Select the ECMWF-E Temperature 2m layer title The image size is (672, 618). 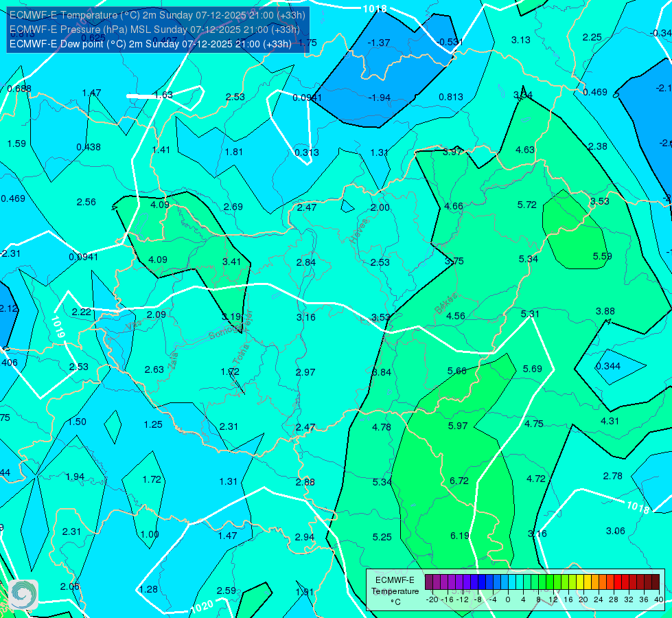pos(157,15)
